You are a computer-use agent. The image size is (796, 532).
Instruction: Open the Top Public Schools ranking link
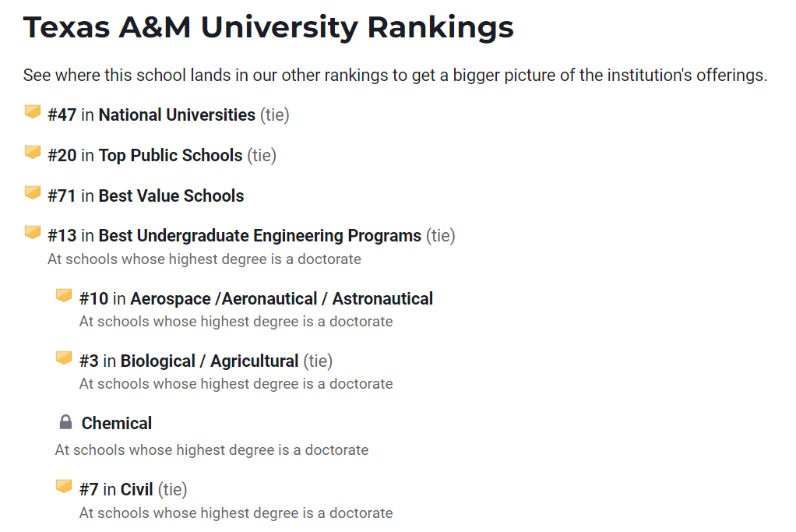click(170, 156)
